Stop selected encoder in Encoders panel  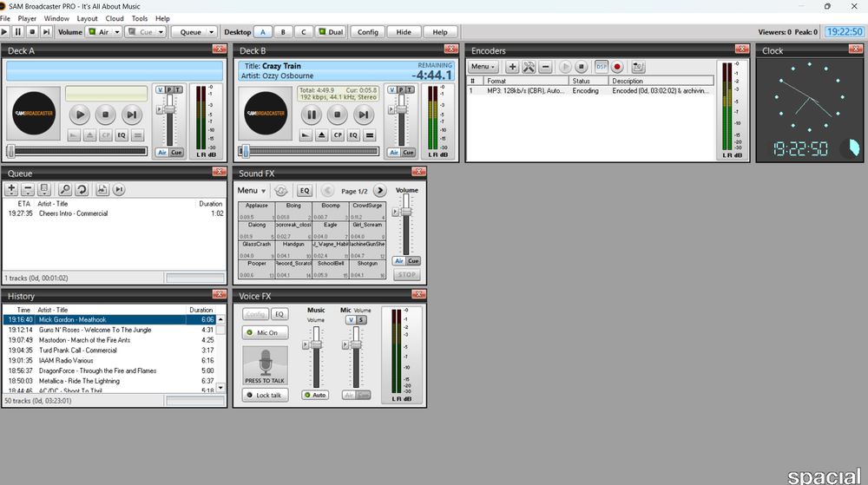[581, 67]
